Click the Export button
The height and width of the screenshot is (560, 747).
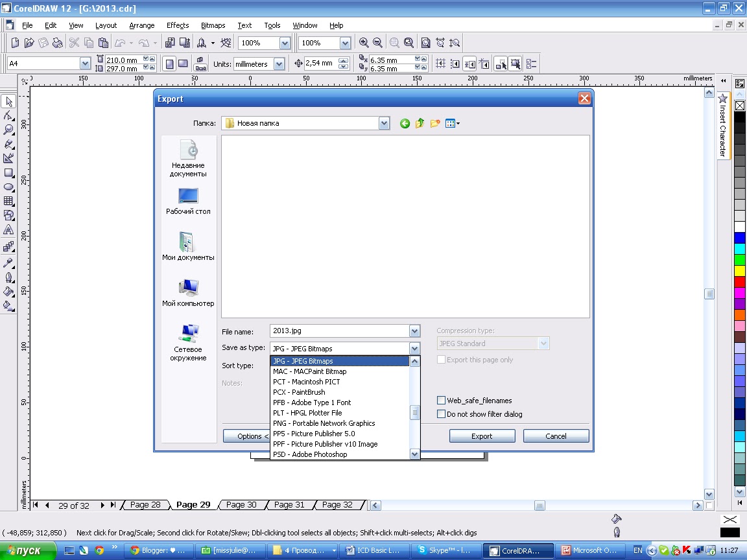tap(482, 436)
